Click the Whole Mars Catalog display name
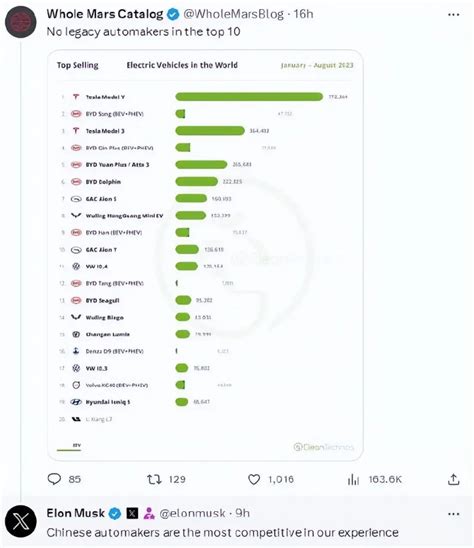This screenshot has width=474, height=548. pos(105,14)
